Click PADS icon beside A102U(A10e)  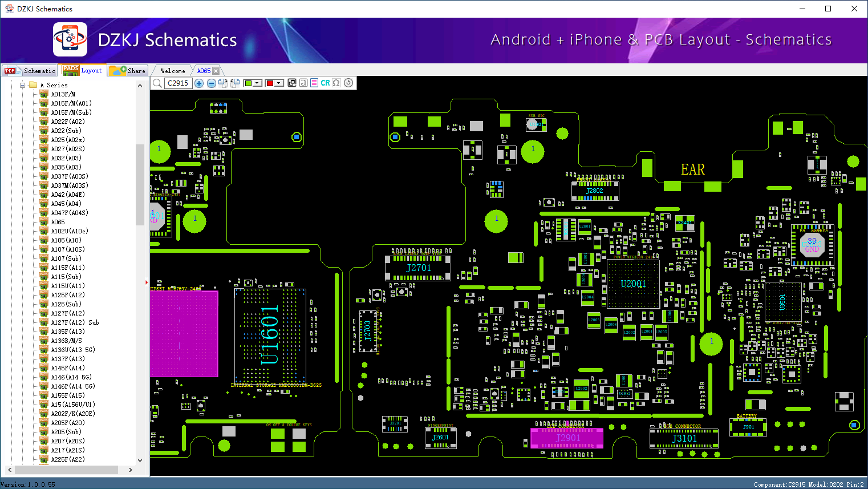pos(44,231)
